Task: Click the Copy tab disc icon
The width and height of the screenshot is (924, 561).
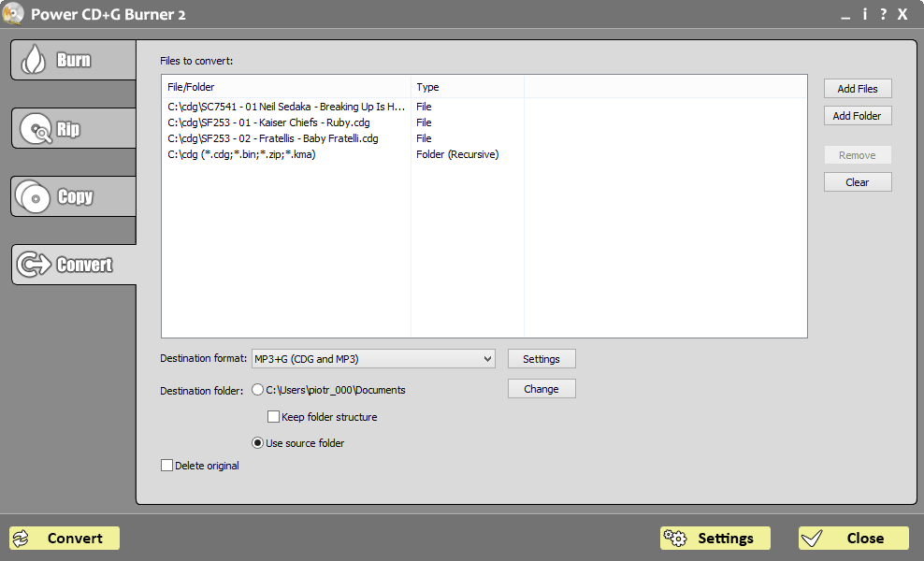Action: [33, 196]
